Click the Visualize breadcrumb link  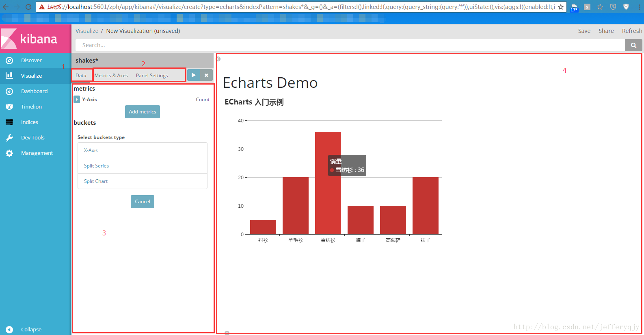tap(87, 31)
